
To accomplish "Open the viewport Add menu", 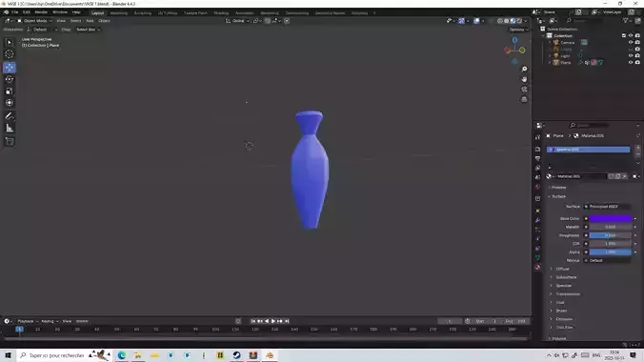I will [90, 21].
